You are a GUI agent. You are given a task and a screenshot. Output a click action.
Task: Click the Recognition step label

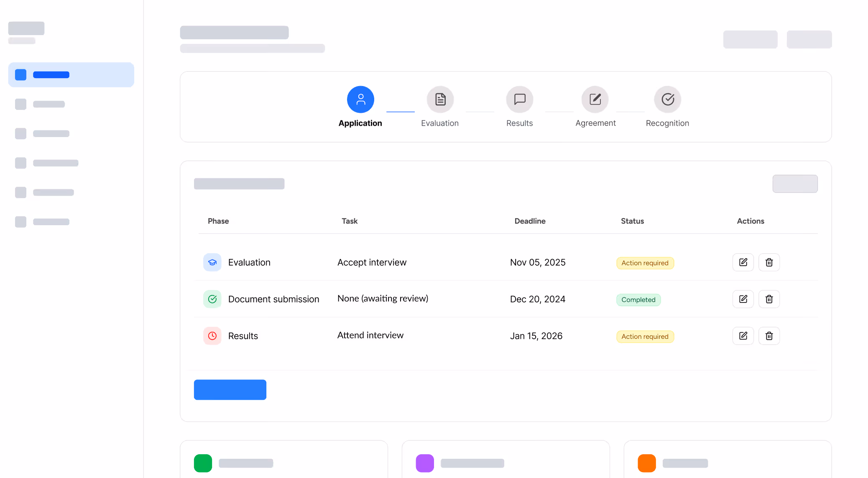coord(667,123)
